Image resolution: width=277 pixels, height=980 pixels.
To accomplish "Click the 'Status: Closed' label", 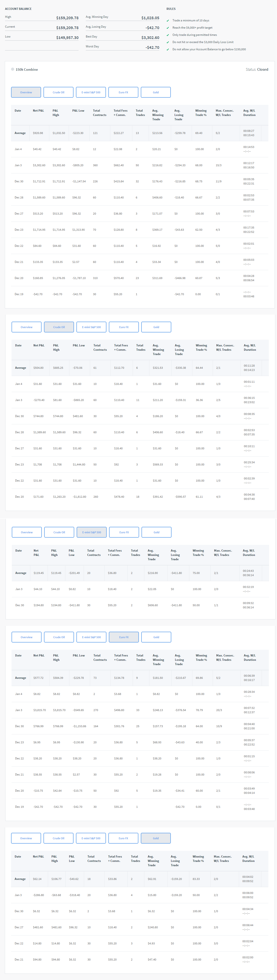I will coord(257,70).
